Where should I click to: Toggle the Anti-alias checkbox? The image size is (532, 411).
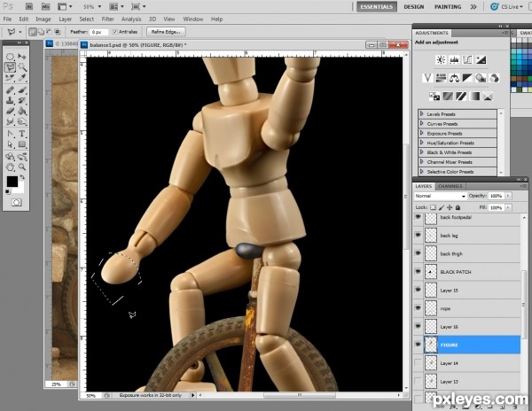(x=115, y=32)
